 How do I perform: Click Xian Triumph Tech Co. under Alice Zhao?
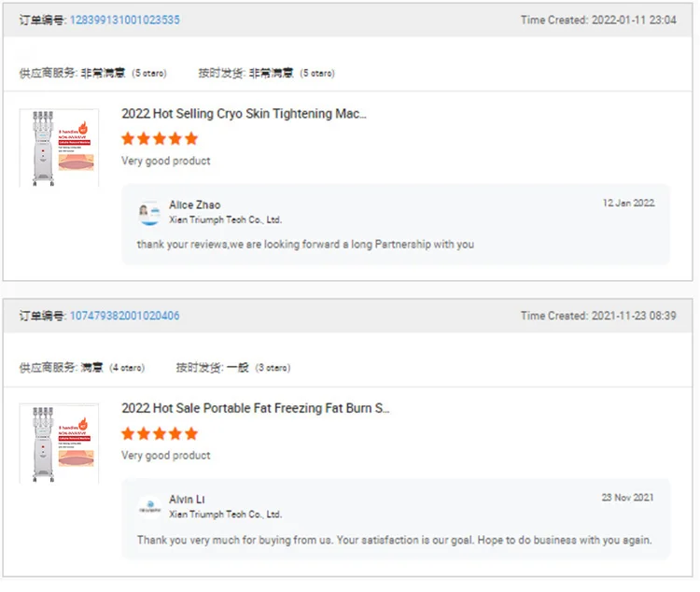pyautogui.click(x=225, y=220)
